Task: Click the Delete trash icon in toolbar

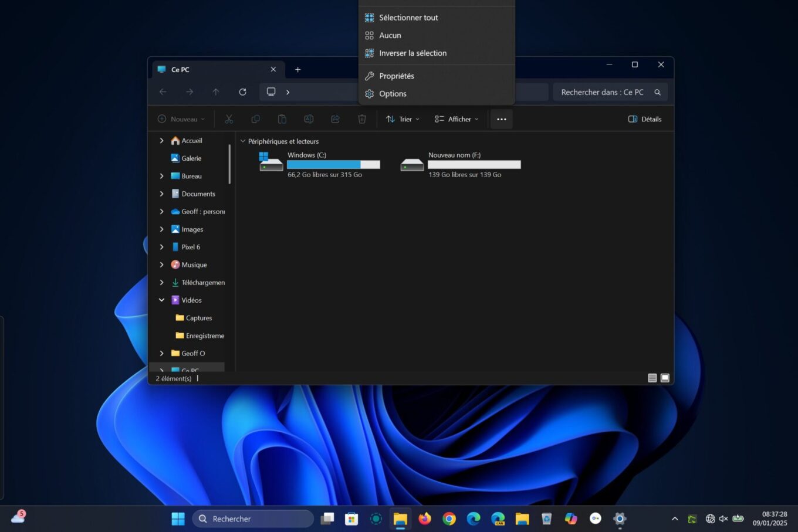Action: tap(362, 119)
